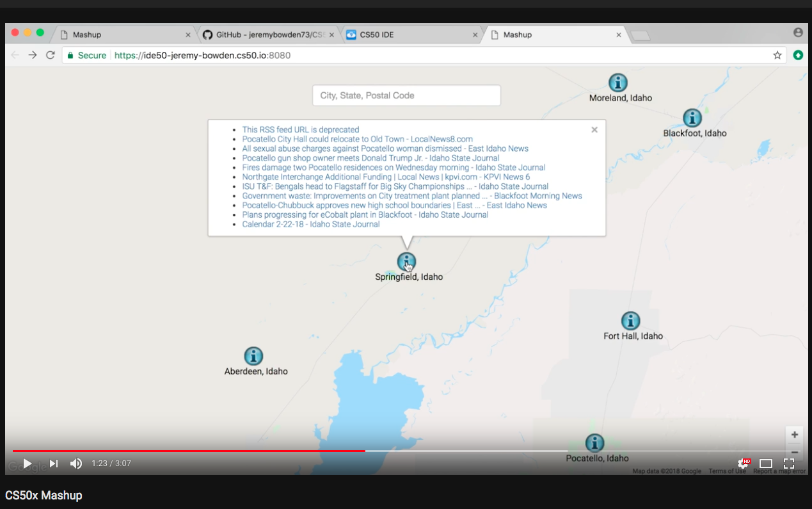Close the CS50 IDE tab
The height and width of the screenshot is (509, 812).
[x=475, y=35]
